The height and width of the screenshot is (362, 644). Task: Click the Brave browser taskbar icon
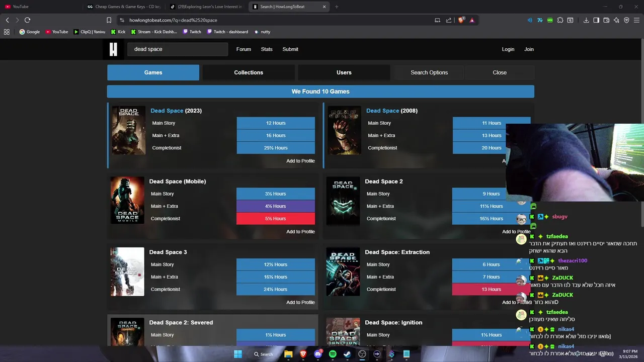(303, 354)
